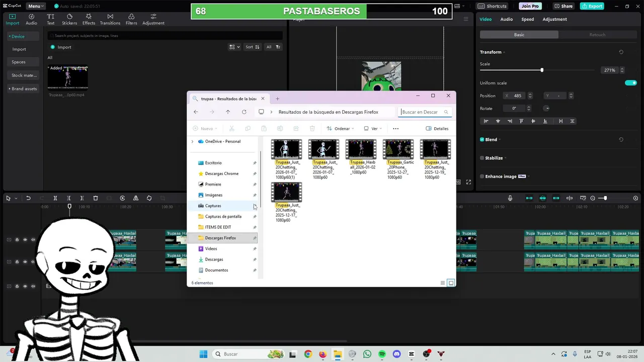644x362 pixels.
Task: Open Discord from the taskbar
Action: click(x=396, y=354)
